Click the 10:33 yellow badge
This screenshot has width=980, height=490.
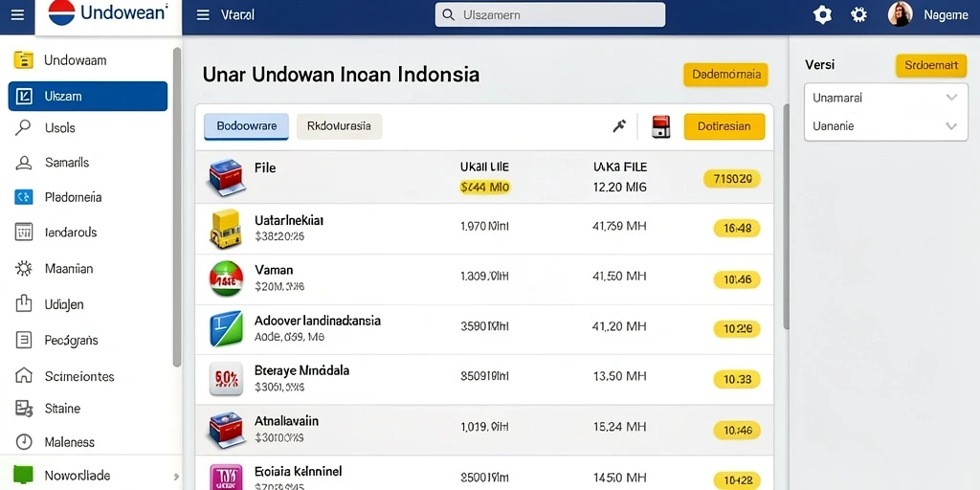pyautogui.click(x=737, y=379)
